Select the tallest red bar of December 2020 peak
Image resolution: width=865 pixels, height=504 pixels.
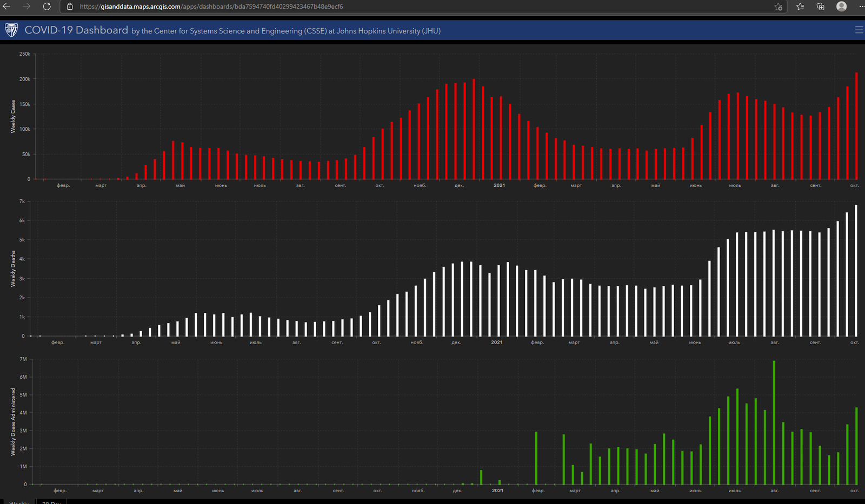coord(474,129)
